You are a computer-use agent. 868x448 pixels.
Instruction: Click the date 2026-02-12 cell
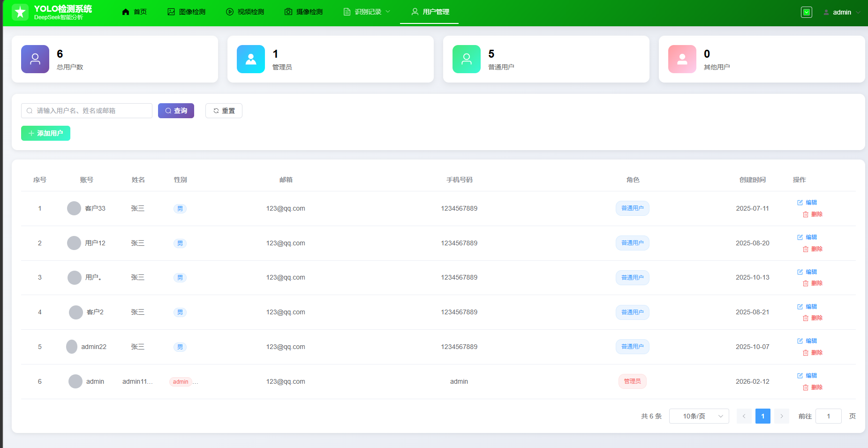[753, 381]
